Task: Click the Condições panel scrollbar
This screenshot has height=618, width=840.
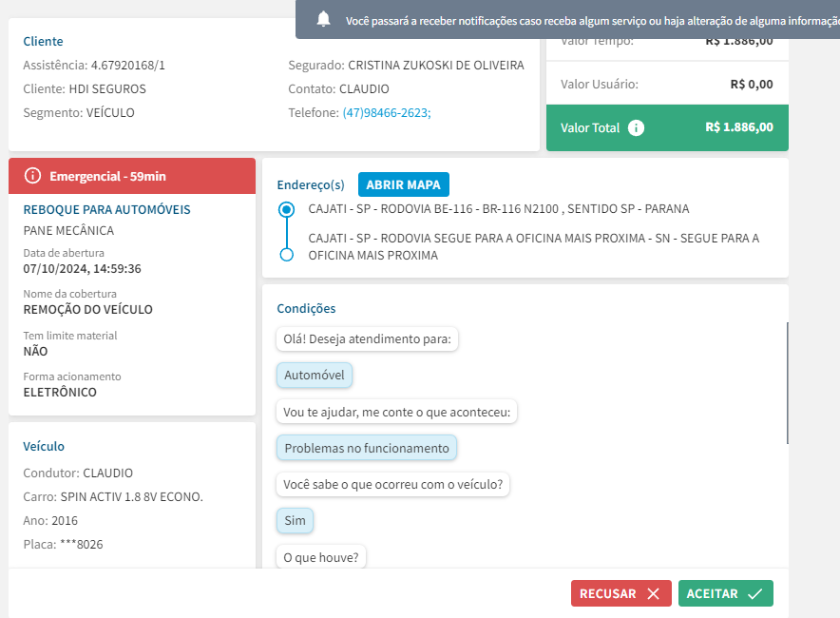Action: coord(787,383)
